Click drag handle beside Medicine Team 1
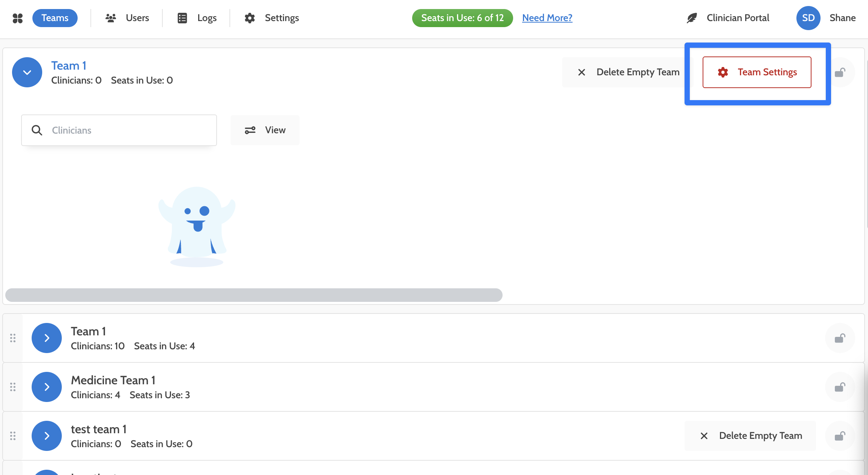This screenshot has height=475, width=868. (13, 387)
